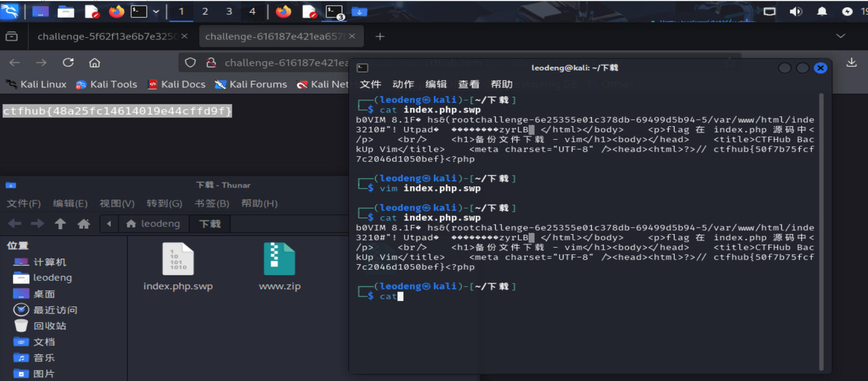Go to parent folder in Thunar
This screenshot has width=868, height=381.
(60, 224)
